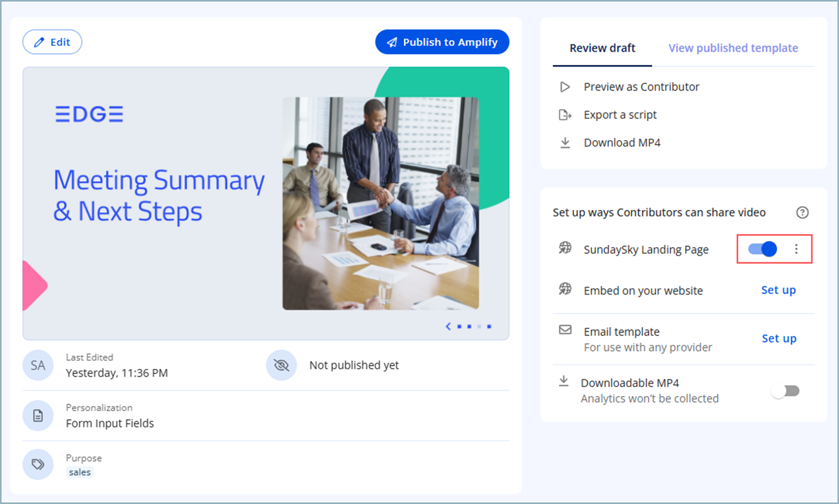Click the help question mark icon
839x504 pixels.
click(802, 213)
